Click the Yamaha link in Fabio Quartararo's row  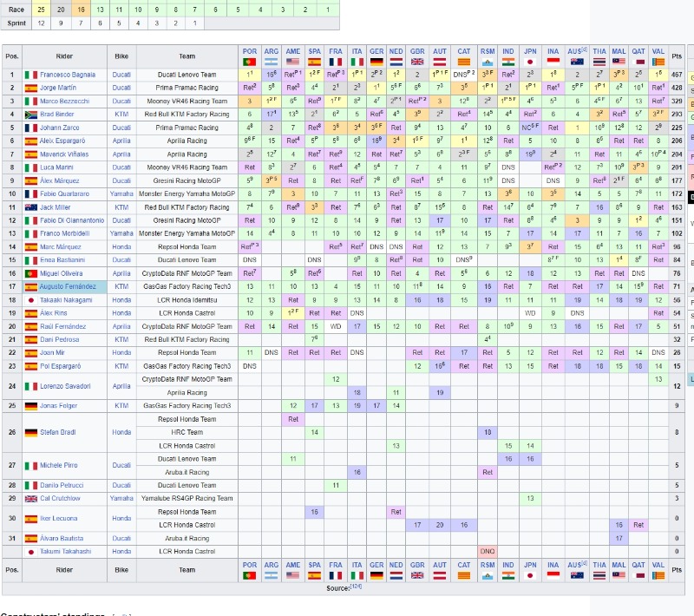[121, 193]
